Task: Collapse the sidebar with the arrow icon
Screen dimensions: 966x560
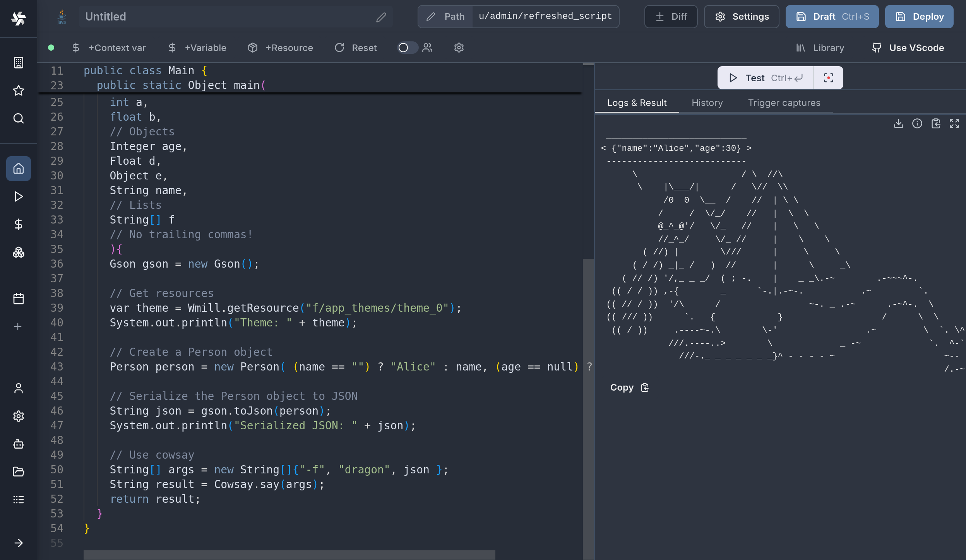Action: coord(18,543)
